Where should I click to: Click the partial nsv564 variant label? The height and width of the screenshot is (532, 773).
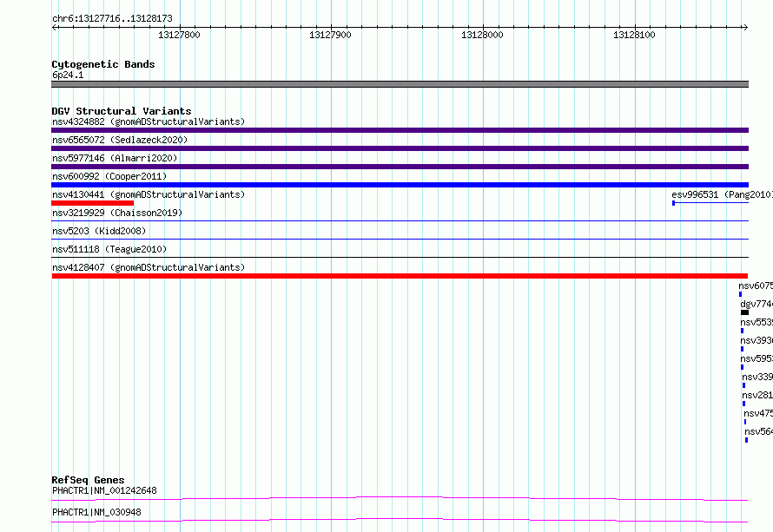759,431
